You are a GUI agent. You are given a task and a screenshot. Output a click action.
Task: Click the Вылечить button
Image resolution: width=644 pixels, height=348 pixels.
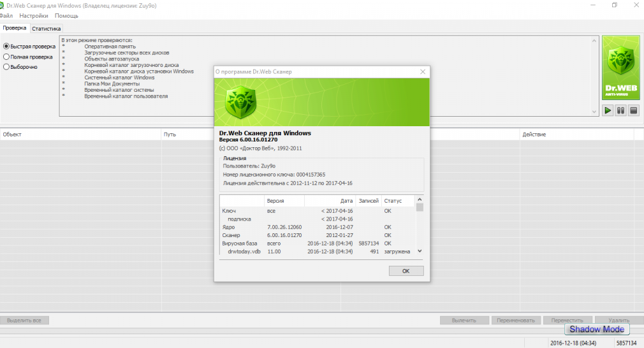point(464,320)
